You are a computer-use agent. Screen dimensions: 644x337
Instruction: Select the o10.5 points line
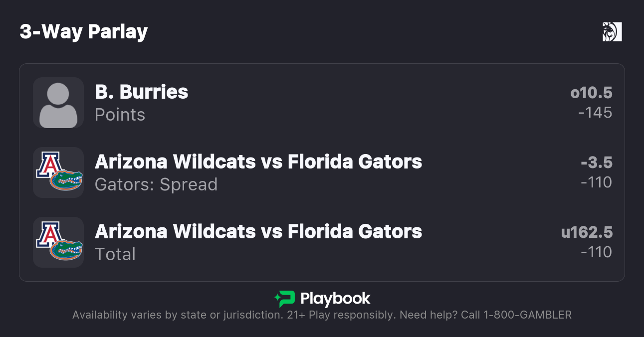pos(591,93)
